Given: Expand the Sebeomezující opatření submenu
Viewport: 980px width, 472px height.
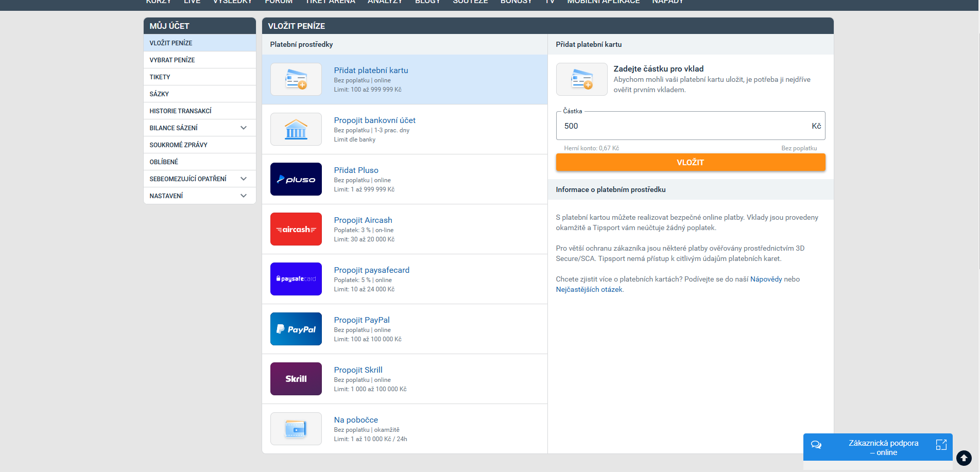Looking at the screenshot, I should 244,179.
